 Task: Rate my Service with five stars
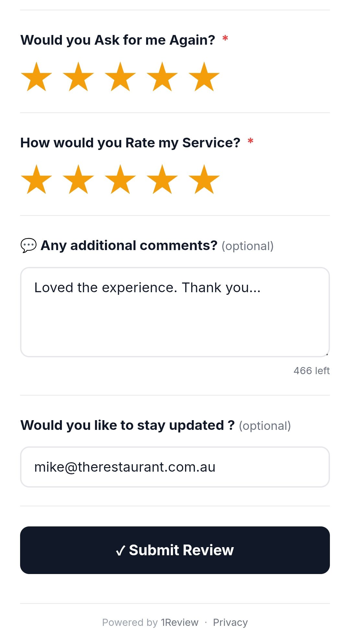204,180
